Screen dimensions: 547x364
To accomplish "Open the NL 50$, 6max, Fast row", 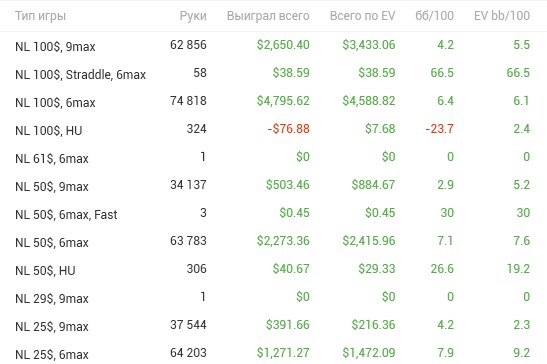I will (x=274, y=213).
